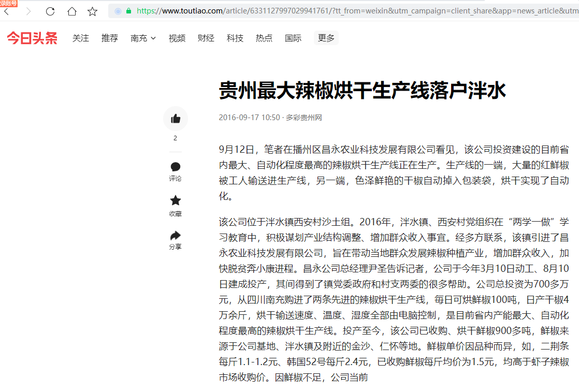The height and width of the screenshot is (392, 579).
Task: Add the article to favorites (收藏)
Action: click(176, 201)
